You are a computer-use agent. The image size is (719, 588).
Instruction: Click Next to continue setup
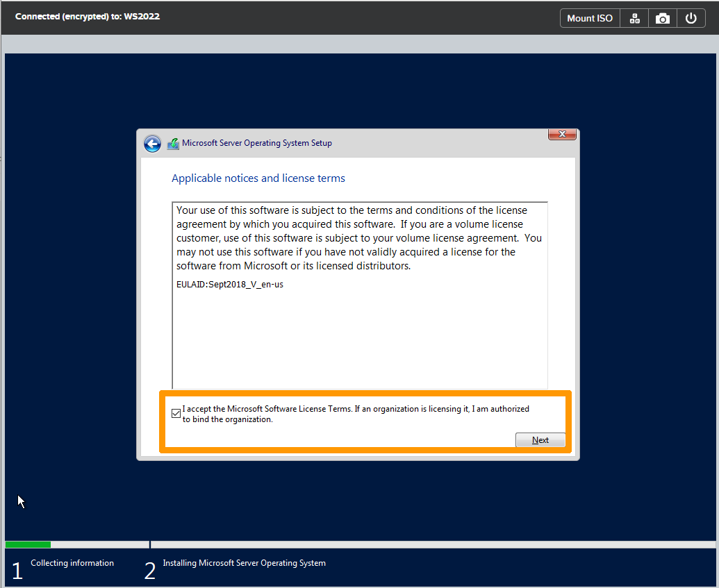[540, 439]
